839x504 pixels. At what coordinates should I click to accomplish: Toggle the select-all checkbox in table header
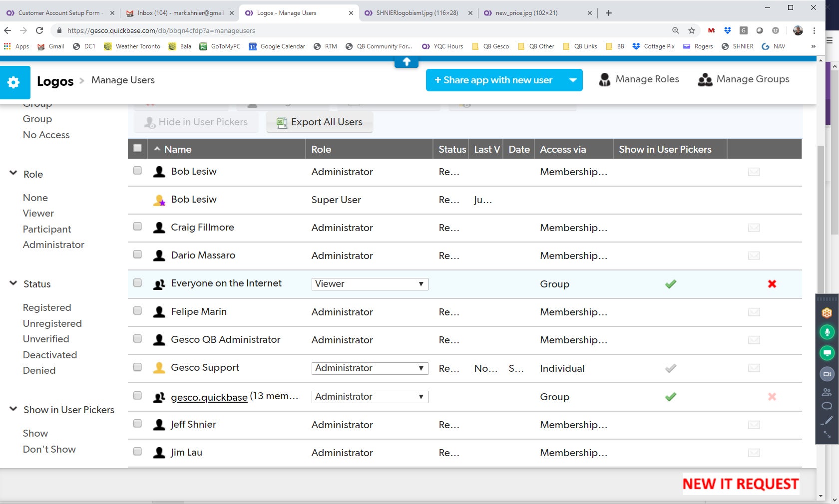coord(137,148)
